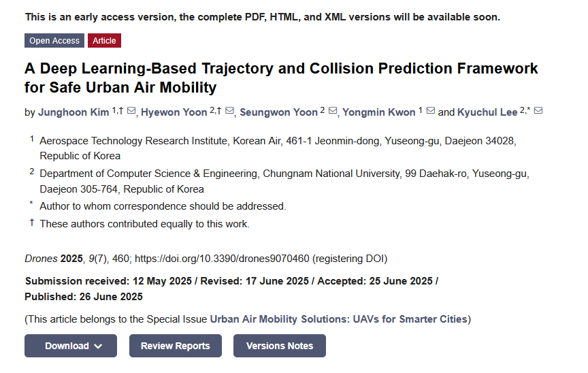Click envelope icon next to Junghoon Kim

131,111
